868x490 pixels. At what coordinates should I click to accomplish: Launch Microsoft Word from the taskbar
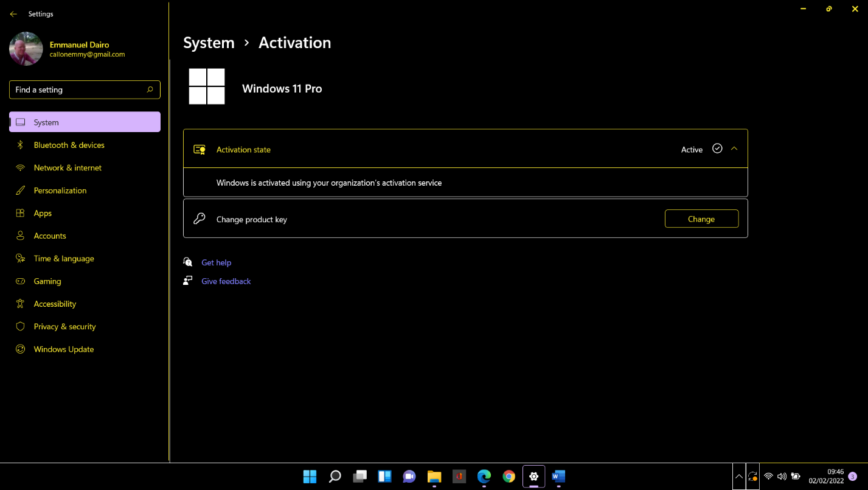558,477
